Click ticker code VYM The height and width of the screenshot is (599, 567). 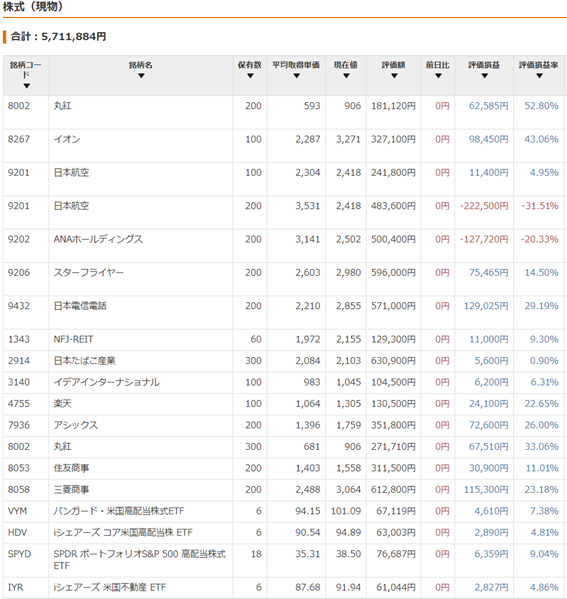click(x=17, y=511)
